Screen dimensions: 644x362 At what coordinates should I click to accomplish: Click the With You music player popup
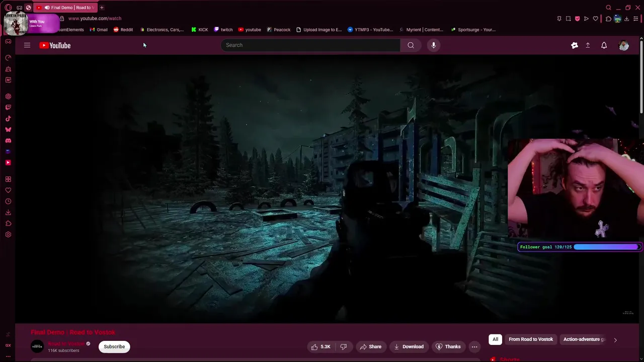tap(31, 23)
